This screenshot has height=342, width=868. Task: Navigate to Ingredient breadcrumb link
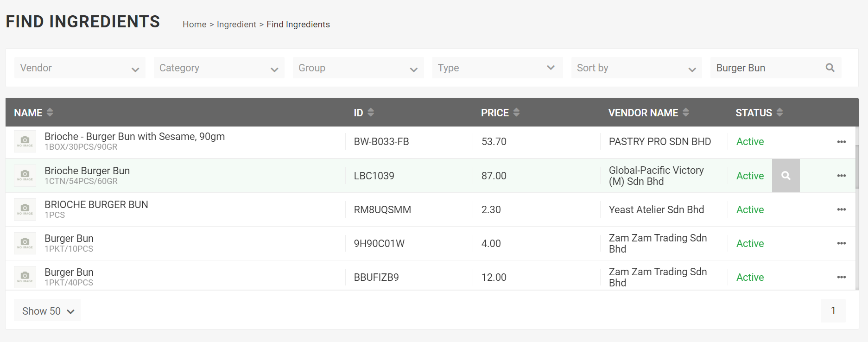[236, 25]
